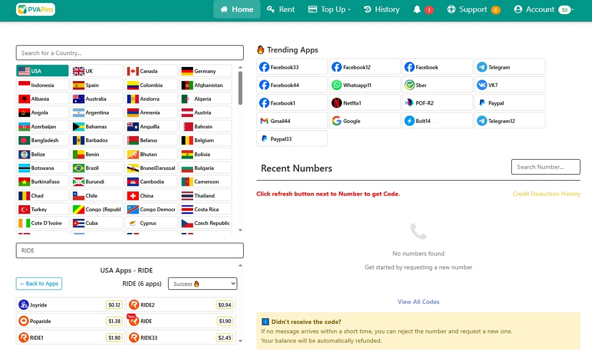Click the VK7 app icon
592x364 pixels.
click(x=482, y=85)
